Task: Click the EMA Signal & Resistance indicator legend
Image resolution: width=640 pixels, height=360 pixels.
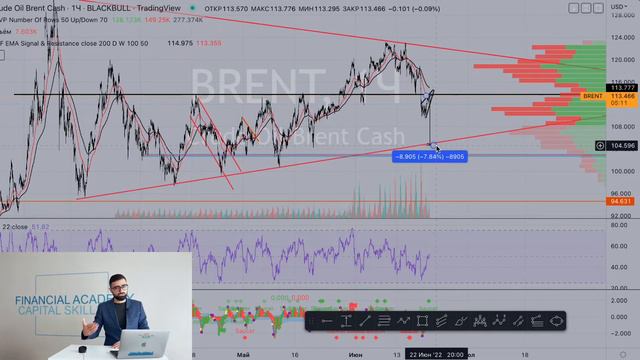Action: (74, 43)
